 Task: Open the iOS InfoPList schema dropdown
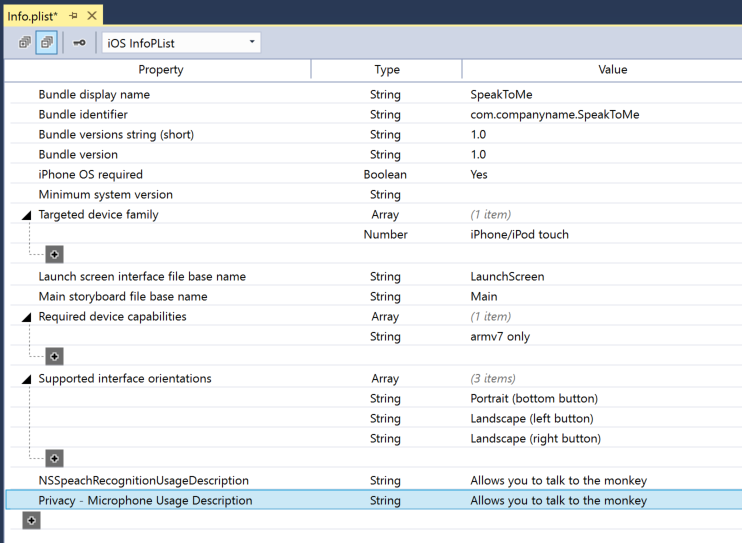pyautogui.click(x=180, y=43)
